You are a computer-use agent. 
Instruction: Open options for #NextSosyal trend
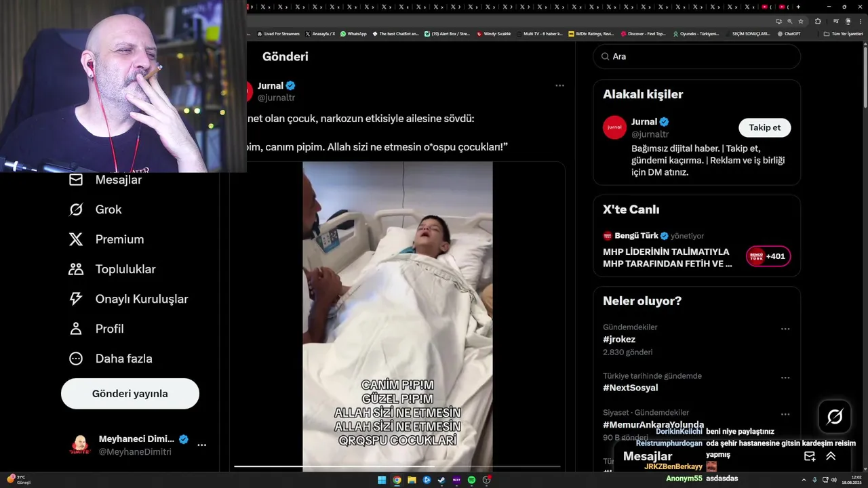785,378
